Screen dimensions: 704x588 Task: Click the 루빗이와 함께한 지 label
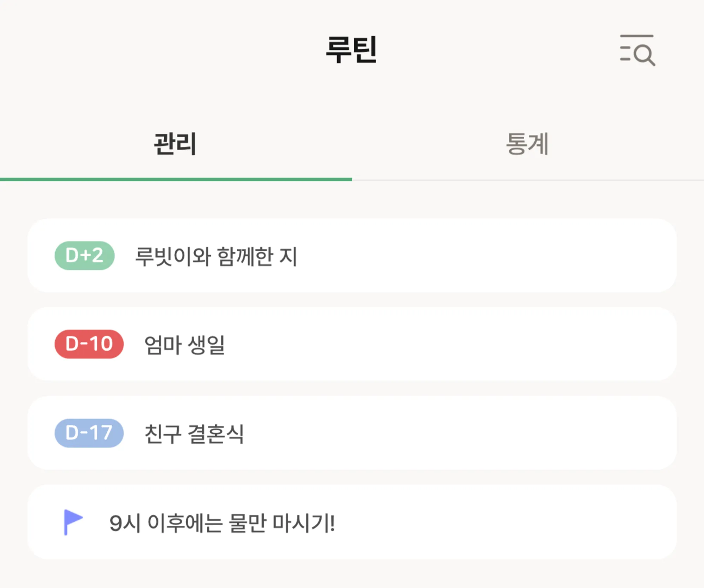[216, 256]
